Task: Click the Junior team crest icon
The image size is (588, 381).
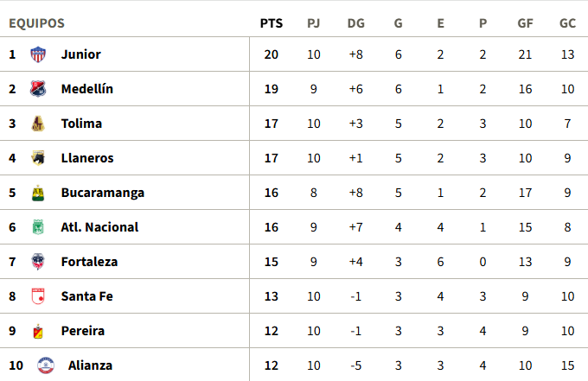Action: pos(38,54)
